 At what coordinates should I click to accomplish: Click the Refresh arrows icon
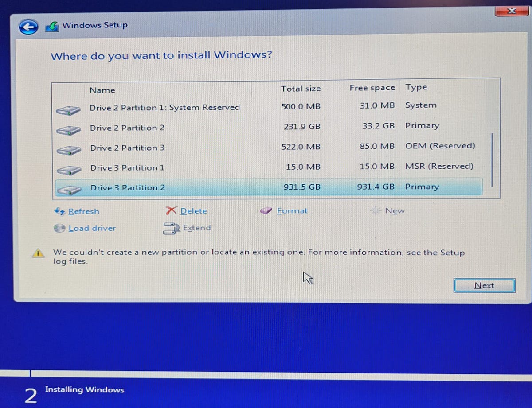[60, 211]
